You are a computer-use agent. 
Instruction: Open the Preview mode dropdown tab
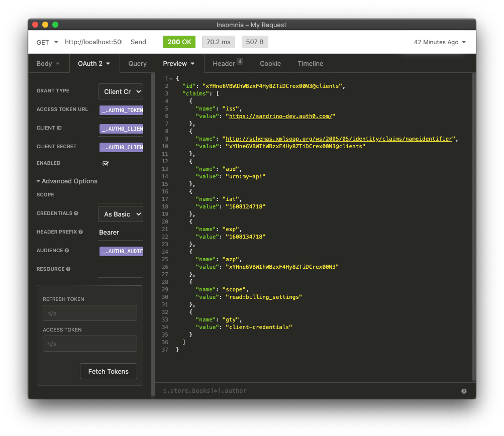point(179,64)
